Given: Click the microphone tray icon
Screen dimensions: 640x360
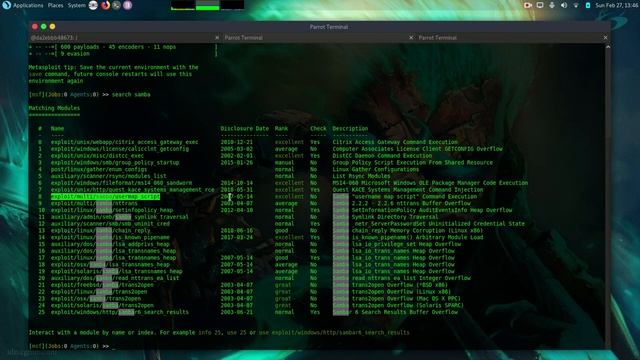Looking at the screenshot, I should tap(552, 5).
